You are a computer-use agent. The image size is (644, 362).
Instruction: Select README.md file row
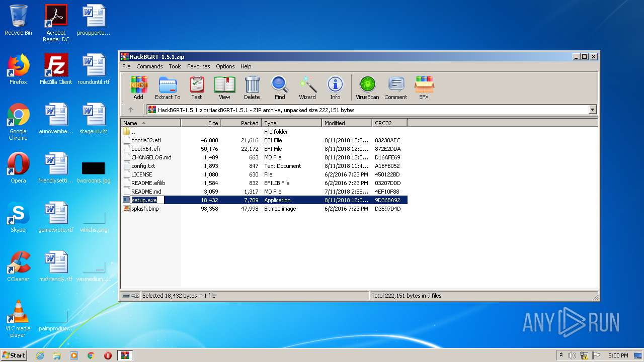click(264, 192)
